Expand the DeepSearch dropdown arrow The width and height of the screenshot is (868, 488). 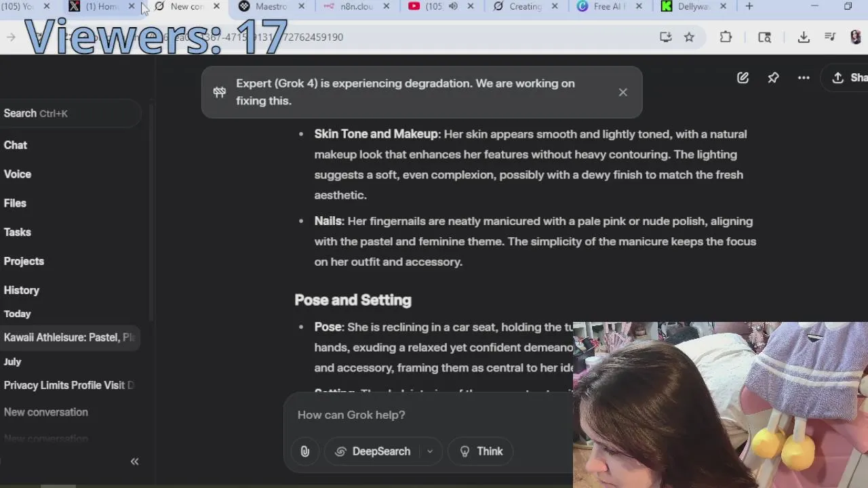pyautogui.click(x=430, y=451)
